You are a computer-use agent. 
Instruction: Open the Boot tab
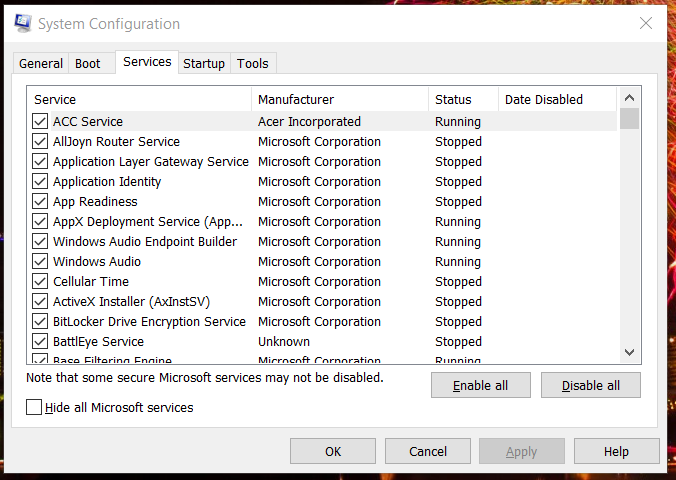[88, 64]
